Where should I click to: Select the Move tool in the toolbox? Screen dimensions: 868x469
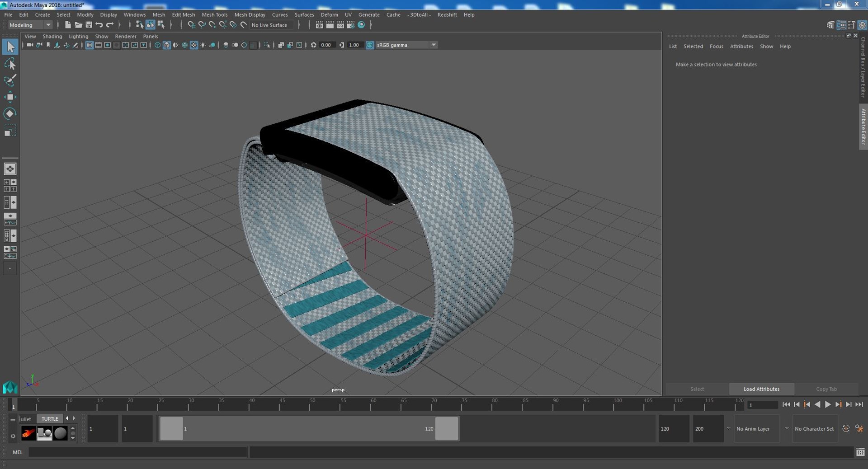(10, 97)
